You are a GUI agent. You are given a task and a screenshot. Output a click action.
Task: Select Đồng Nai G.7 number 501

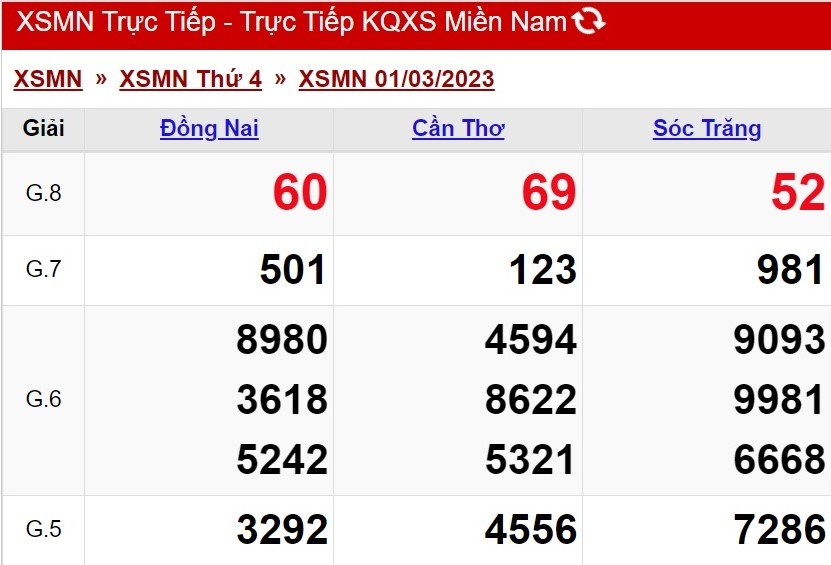tap(292, 270)
